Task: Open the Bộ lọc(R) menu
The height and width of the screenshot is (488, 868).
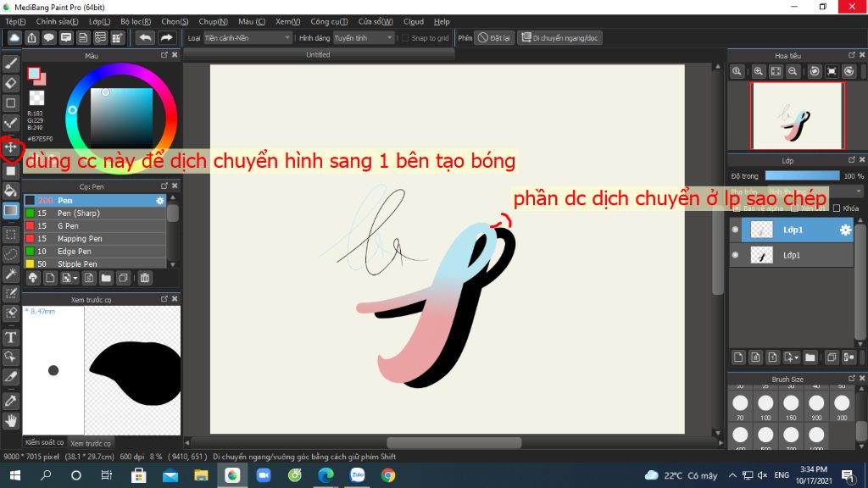Action: click(136, 21)
